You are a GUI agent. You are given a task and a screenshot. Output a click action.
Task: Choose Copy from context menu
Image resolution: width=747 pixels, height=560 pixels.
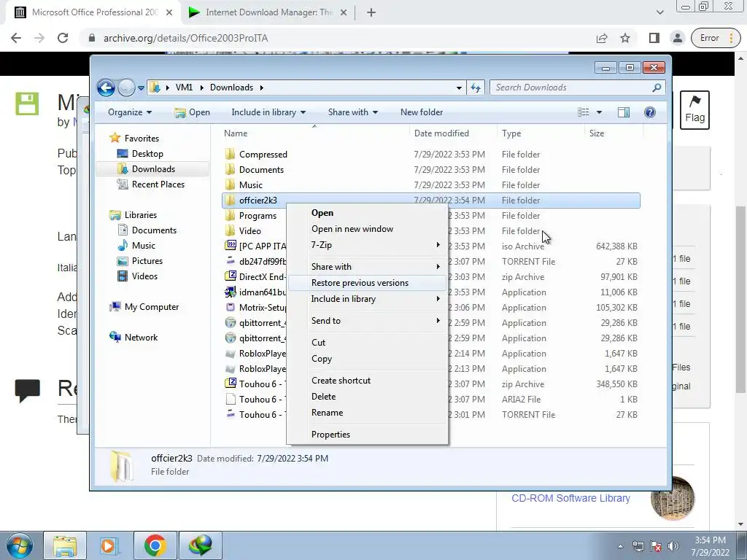click(x=368, y=359)
